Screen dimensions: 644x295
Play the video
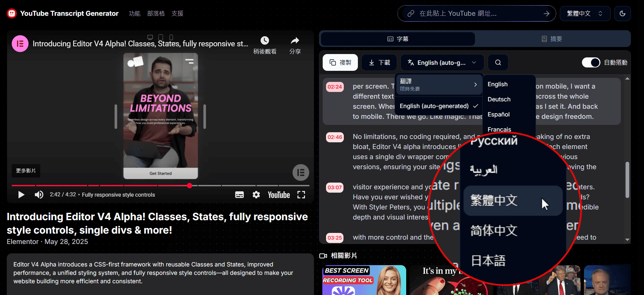tap(21, 195)
